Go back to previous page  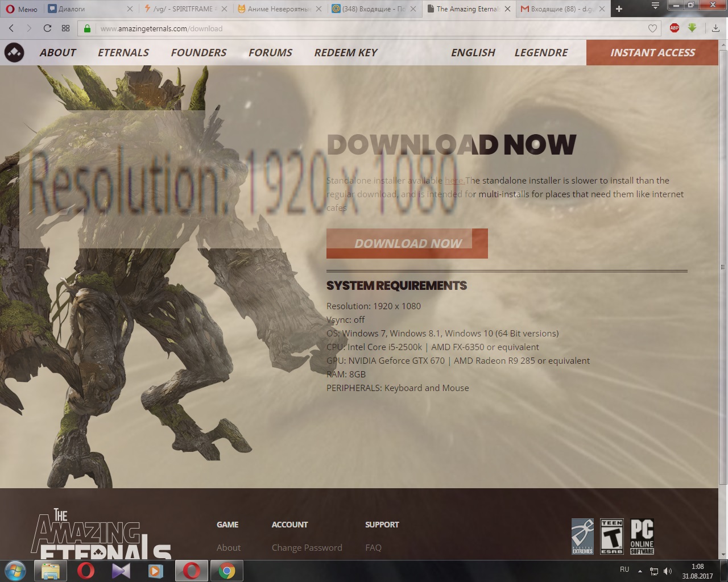11,28
